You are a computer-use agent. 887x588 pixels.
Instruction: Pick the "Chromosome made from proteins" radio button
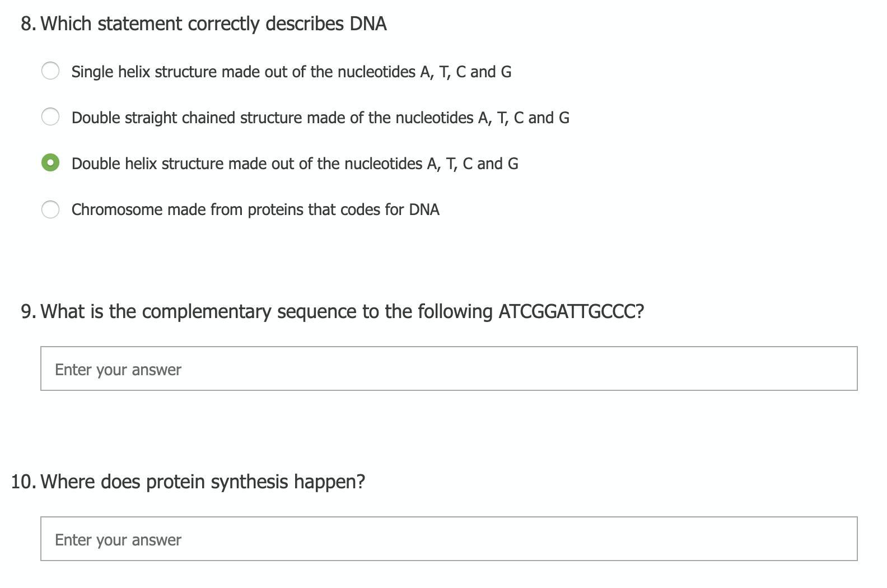tap(50, 209)
